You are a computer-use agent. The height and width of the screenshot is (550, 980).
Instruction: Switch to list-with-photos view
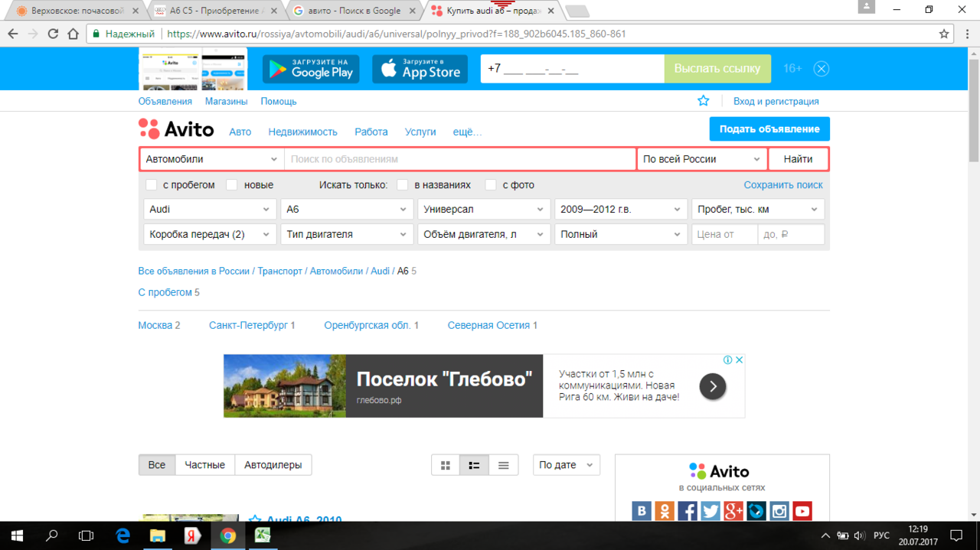coord(475,465)
